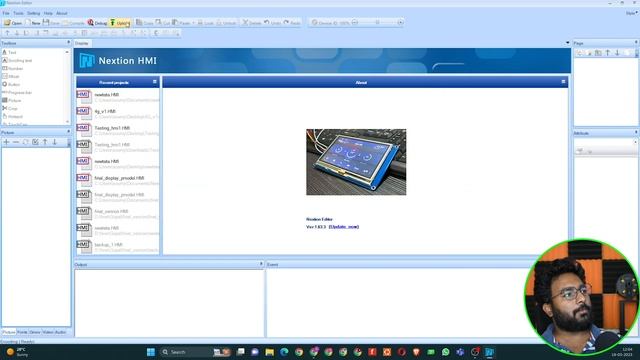Open the Tools menu

(18, 13)
